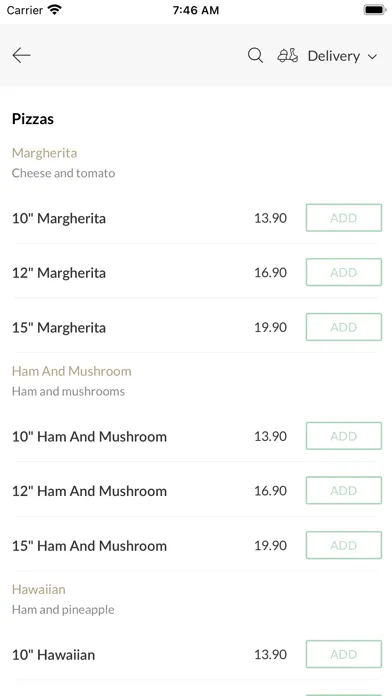Add 15" Margherita to order

tap(344, 327)
